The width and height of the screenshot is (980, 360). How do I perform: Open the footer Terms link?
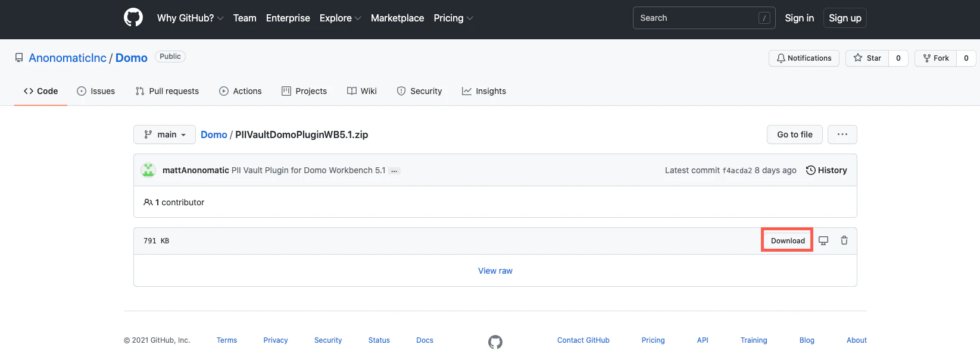[227, 340]
